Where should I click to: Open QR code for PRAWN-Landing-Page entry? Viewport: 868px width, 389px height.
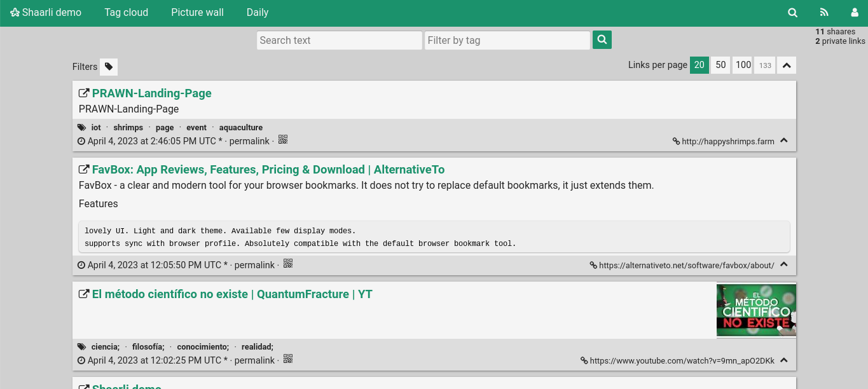pos(283,140)
